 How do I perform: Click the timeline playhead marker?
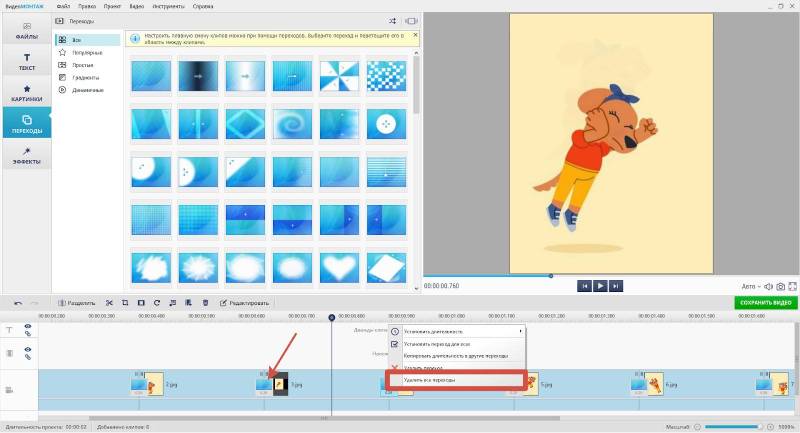(332, 317)
